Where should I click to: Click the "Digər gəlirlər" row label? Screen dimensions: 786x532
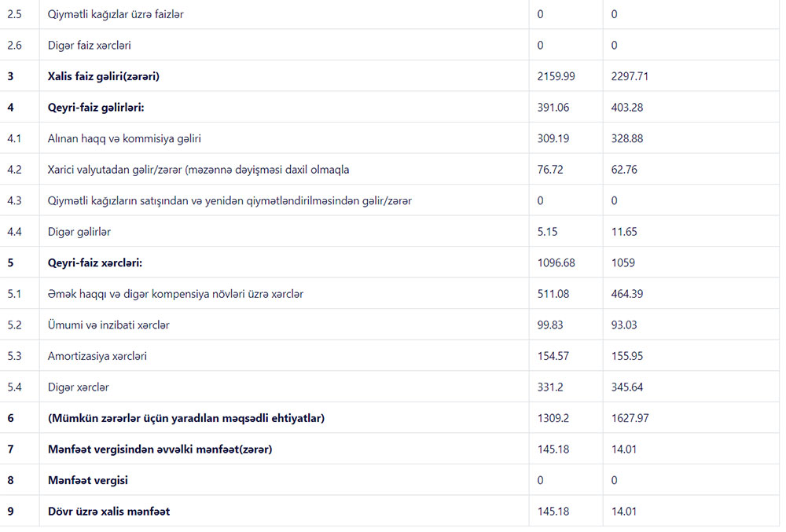(79, 232)
